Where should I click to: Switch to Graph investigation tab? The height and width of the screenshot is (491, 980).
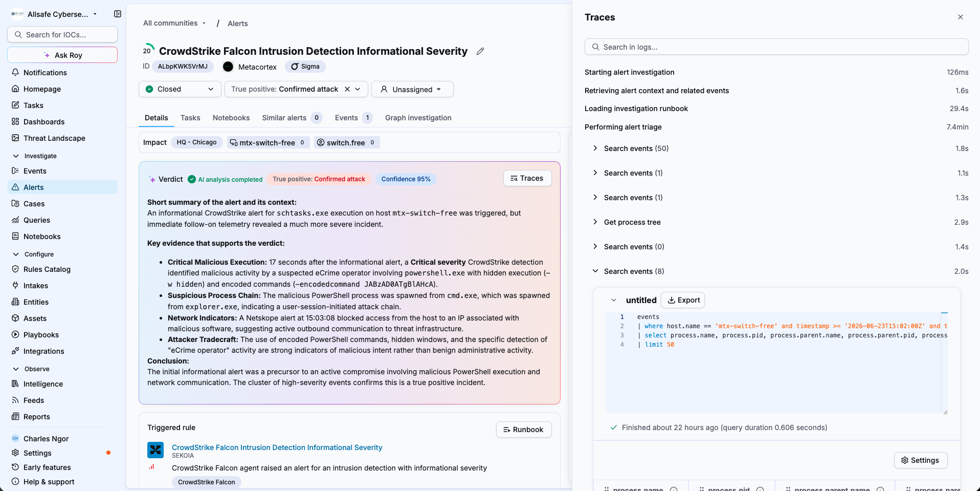coord(418,118)
